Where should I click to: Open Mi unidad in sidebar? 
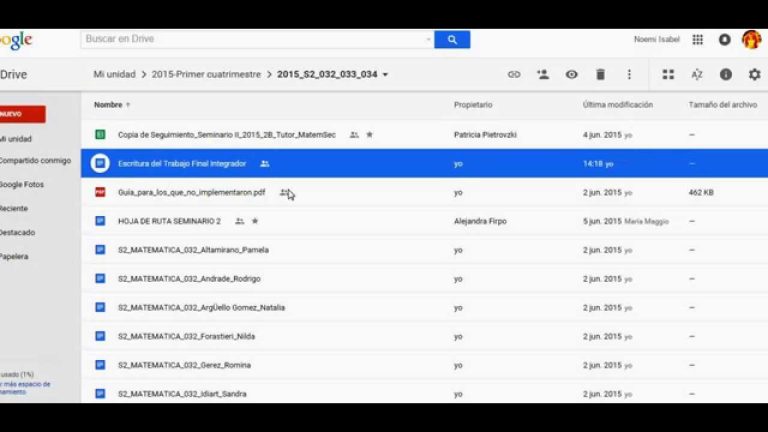(16, 139)
